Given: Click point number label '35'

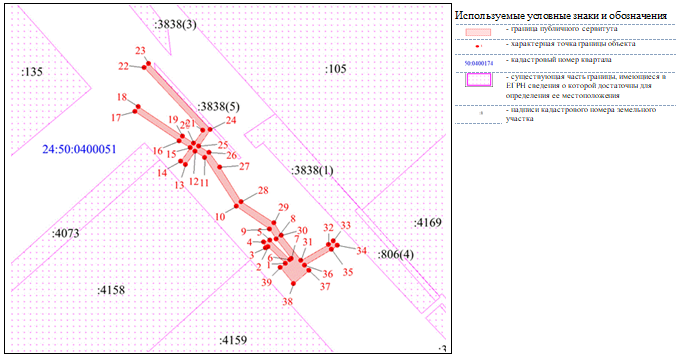Looking at the screenshot, I should 347,272.
